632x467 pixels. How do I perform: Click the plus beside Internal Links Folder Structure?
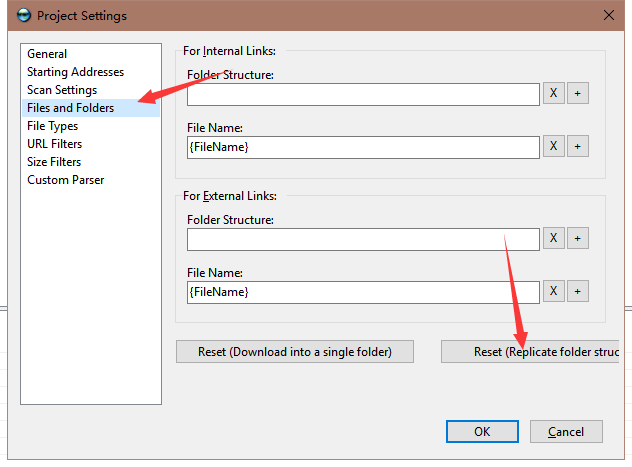[x=578, y=93]
